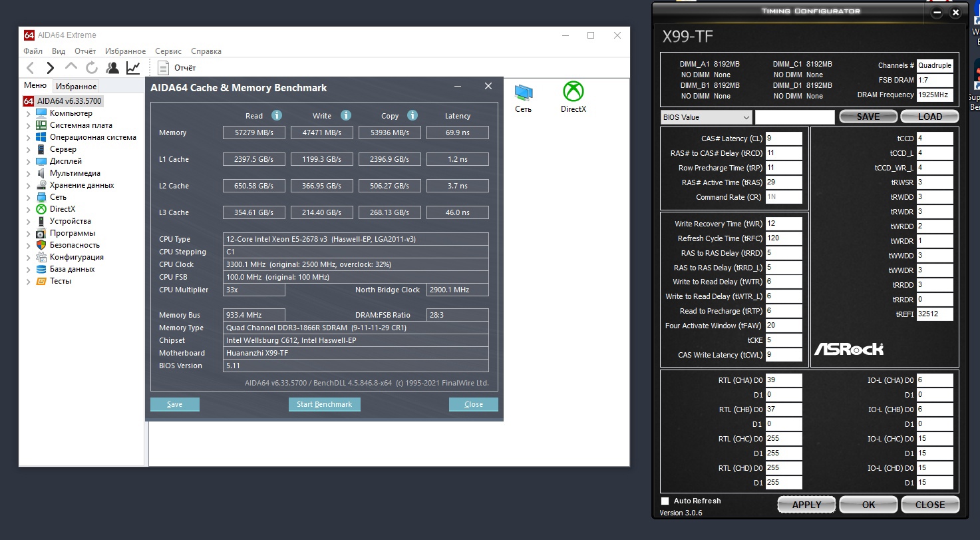Viewport: 980px width, 540px height.
Task: Select Конфигурация in the tree
Action: tap(76, 257)
